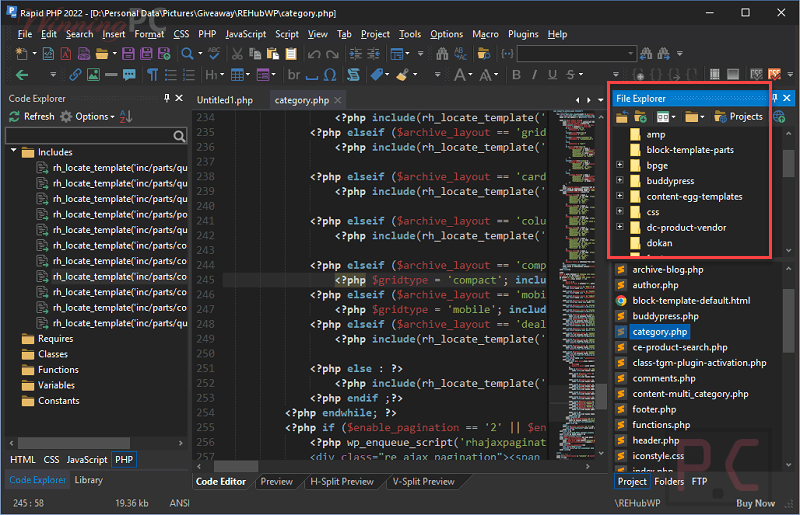Viewport: 800px width, 515px height.
Task: Click the Find magnifier icon
Action: 187,54
